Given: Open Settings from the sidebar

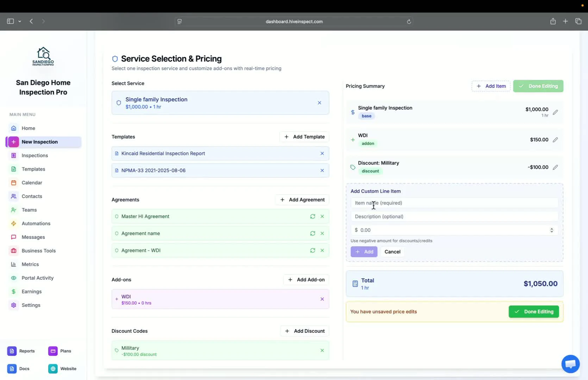Looking at the screenshot, I should tap(31, 305).
